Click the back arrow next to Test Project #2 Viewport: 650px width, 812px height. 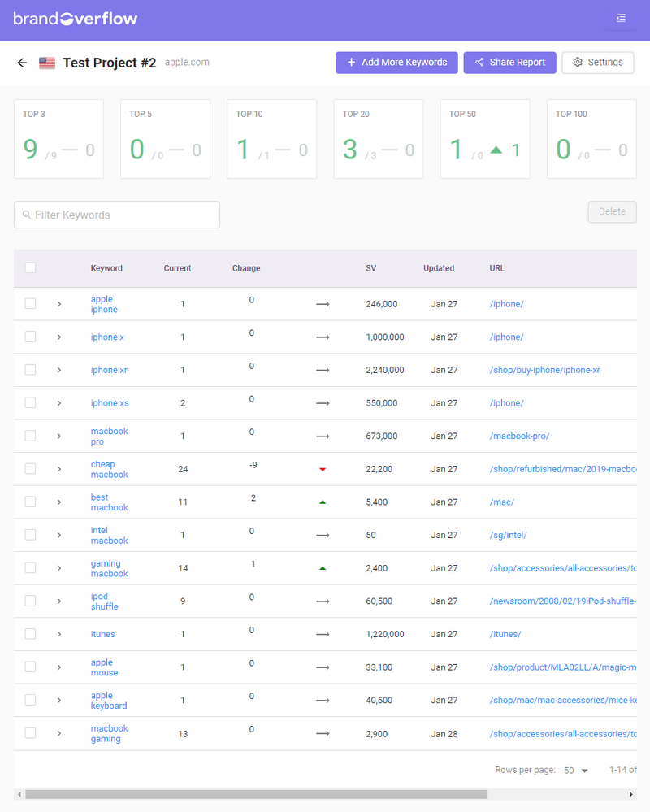[22, 63]
